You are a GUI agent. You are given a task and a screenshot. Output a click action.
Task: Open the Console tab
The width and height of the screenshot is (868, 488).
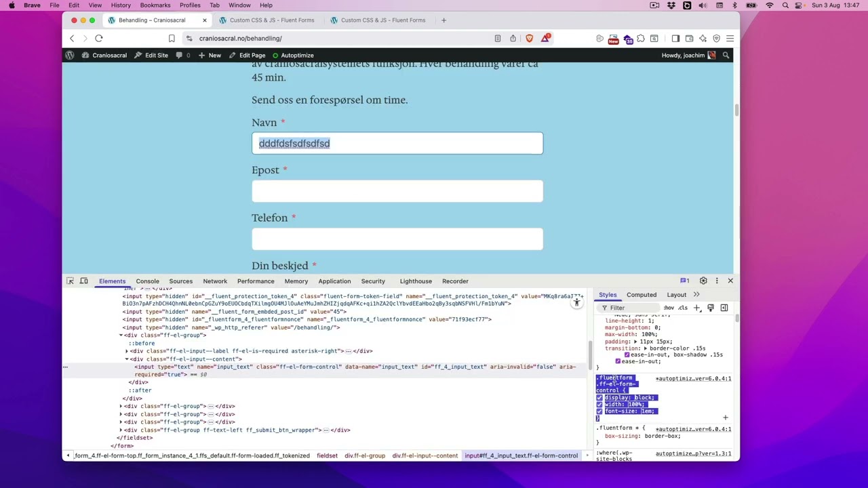[147, 281]
